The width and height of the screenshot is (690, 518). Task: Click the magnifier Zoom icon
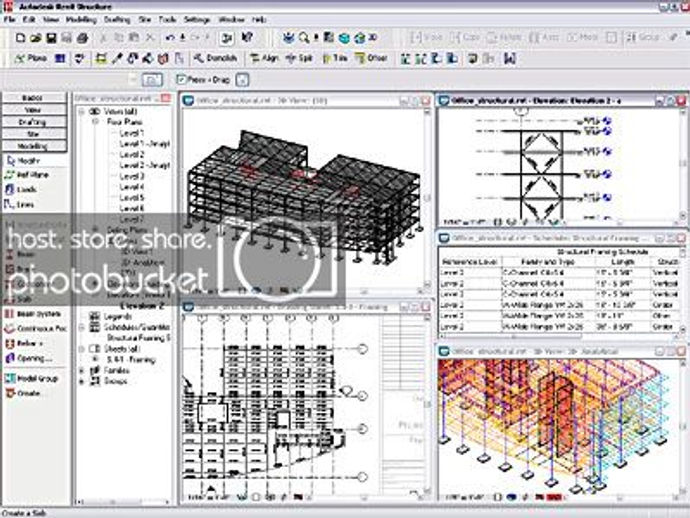coord(304,38)
